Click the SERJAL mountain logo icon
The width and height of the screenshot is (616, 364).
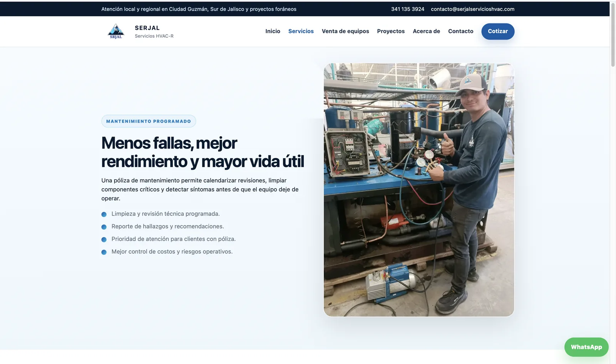tap(116, 31)
